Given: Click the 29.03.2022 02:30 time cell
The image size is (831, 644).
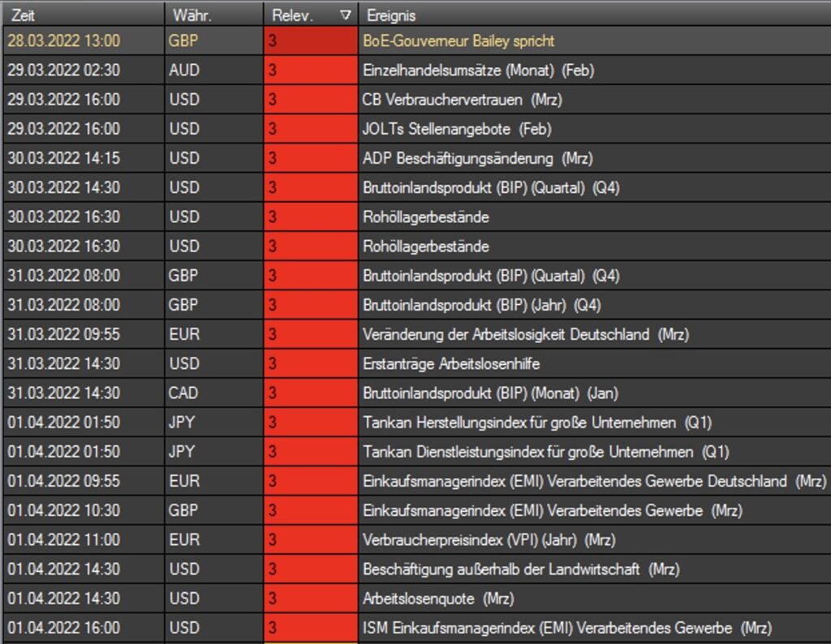Looking at the screenshot, I should [x=63, y=71].
